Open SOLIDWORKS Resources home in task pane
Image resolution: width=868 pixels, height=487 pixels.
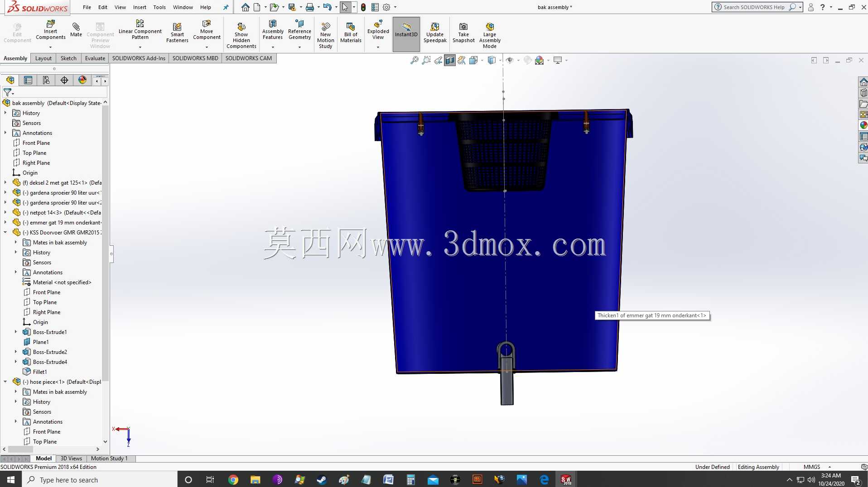coord(863,82)
